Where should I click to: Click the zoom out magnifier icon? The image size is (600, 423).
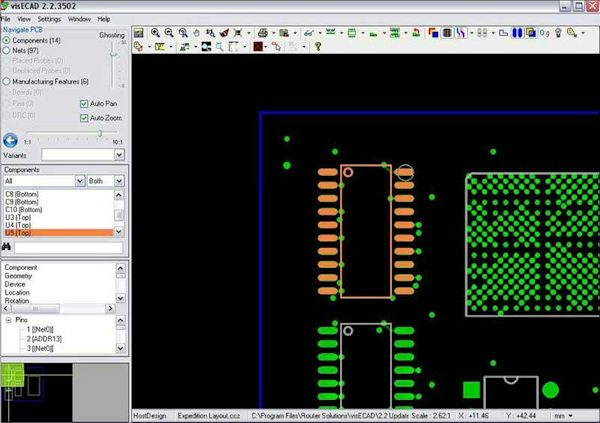click(x=169, y=33)
